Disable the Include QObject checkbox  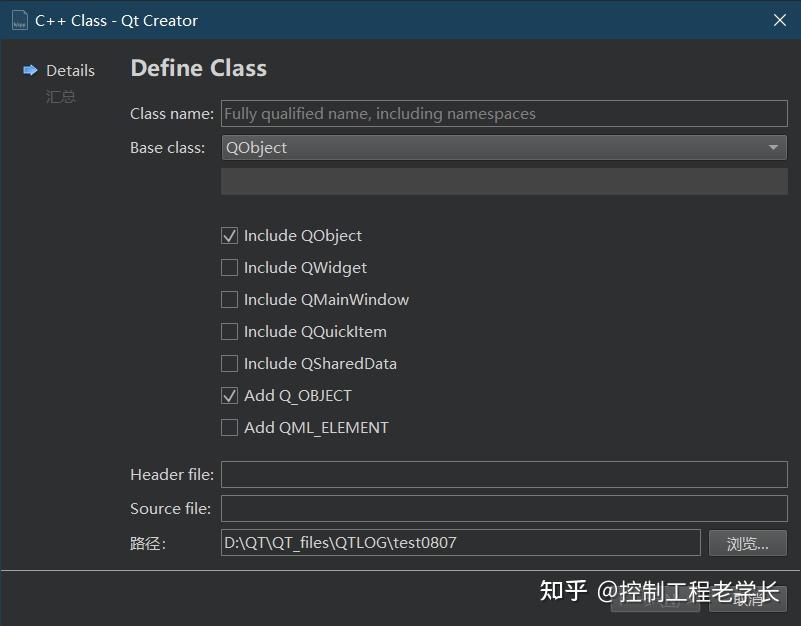click(229, 235)
